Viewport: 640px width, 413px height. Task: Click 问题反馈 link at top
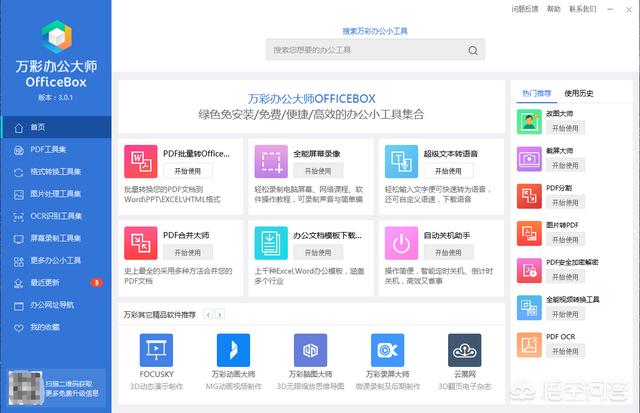coord(524,9)
